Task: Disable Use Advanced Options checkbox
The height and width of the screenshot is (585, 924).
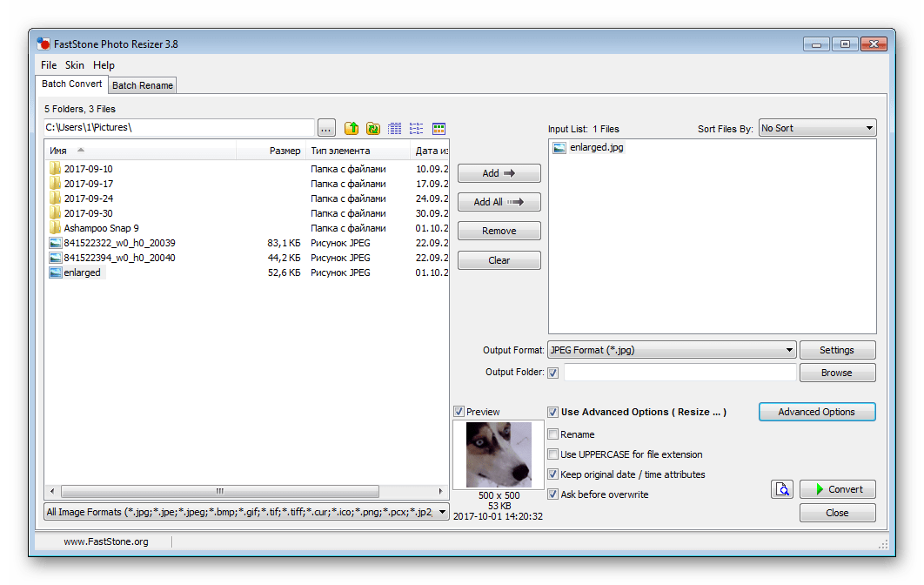Action: pyautogui.click(x=552, y=413)
